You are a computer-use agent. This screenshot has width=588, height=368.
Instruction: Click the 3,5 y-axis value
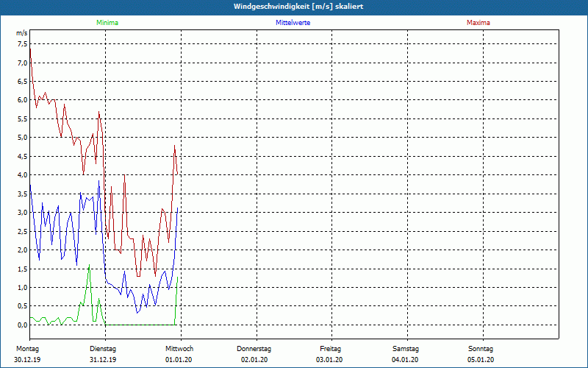tap(23, 194)
